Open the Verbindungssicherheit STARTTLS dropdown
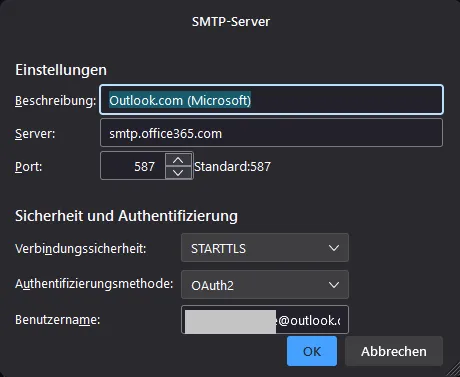The height and width of the screenshot is (377, 460). (265, 248)
